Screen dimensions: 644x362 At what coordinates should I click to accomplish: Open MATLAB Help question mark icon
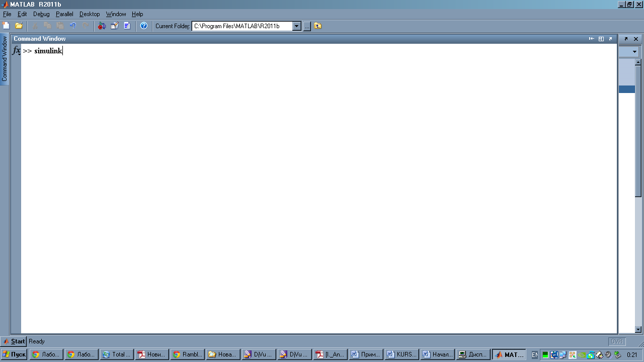click(x=144, y=26)
